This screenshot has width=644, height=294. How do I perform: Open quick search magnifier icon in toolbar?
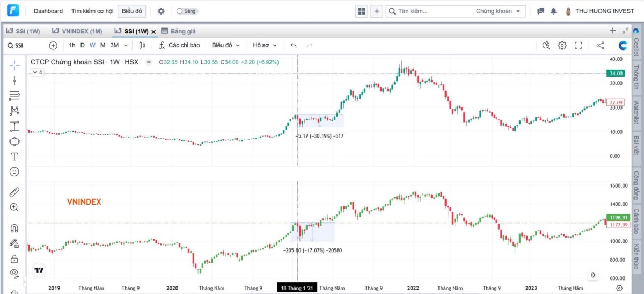click(x=546, y=46)
